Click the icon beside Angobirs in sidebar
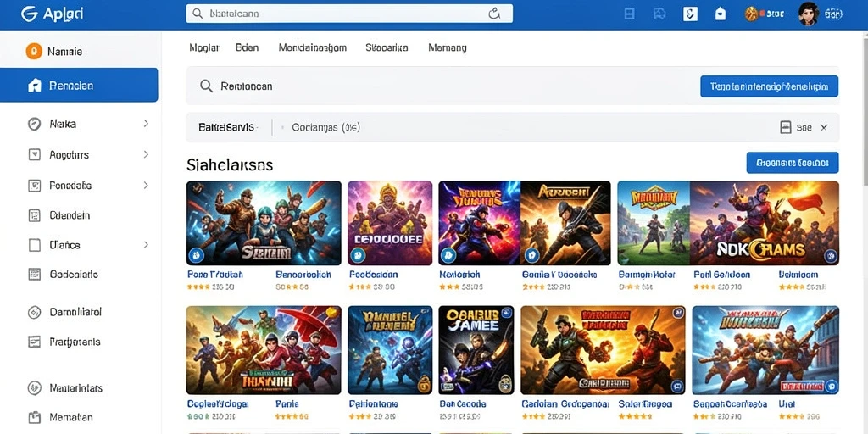Image resolution: width=868 pixels, height=434 pixels. (x=34, y=154)
